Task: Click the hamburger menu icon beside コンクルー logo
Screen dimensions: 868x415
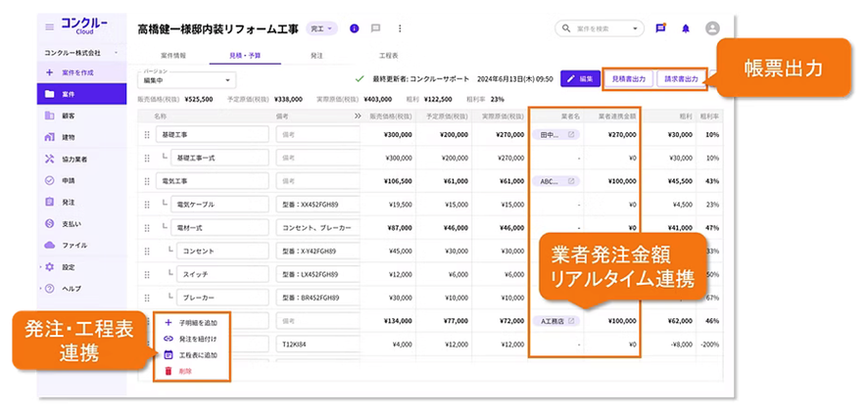Action: point(48,27)
